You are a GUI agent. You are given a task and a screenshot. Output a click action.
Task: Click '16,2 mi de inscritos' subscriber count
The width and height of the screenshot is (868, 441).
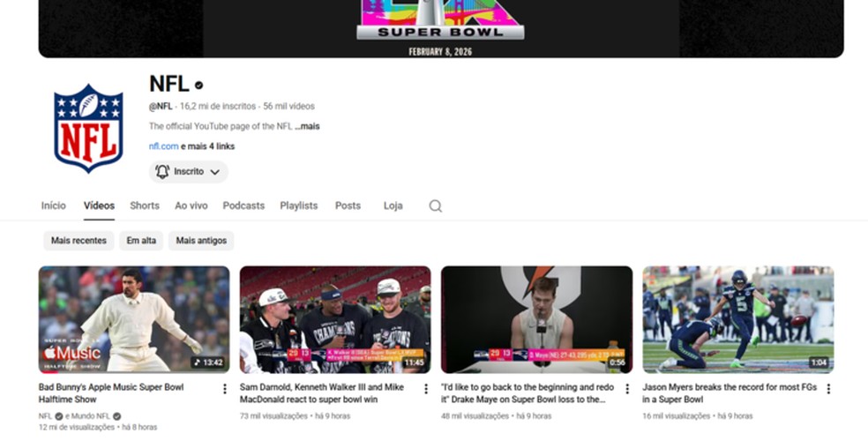(218, 106)
